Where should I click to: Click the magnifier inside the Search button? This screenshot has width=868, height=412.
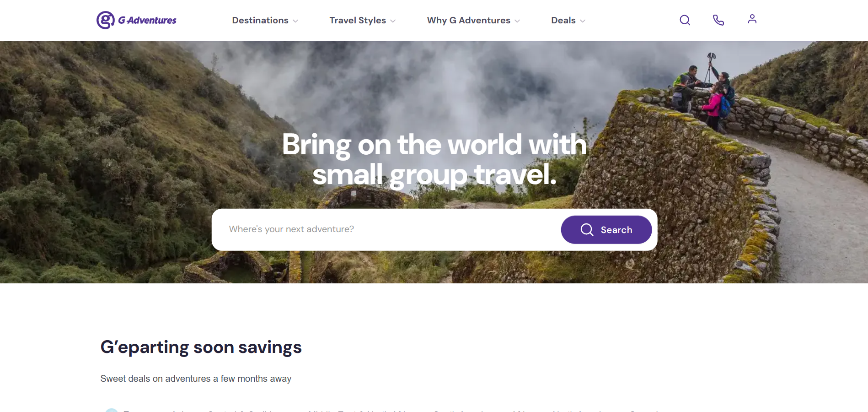(587, 230)
